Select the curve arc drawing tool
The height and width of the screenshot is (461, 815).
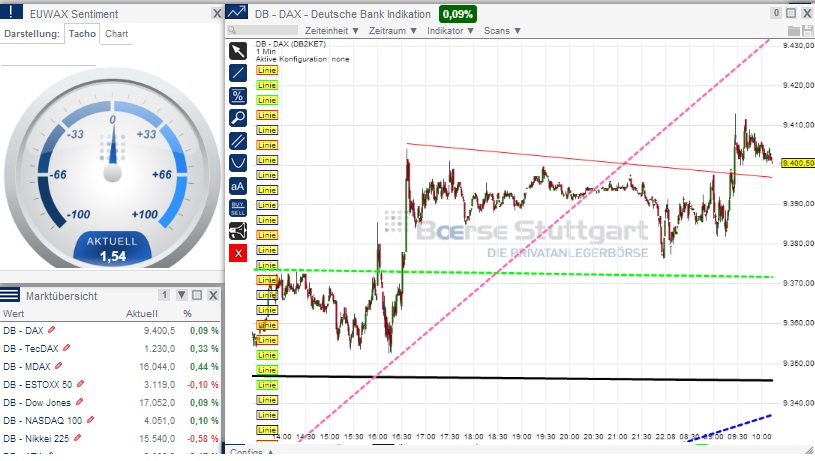[x=238, y=163]
